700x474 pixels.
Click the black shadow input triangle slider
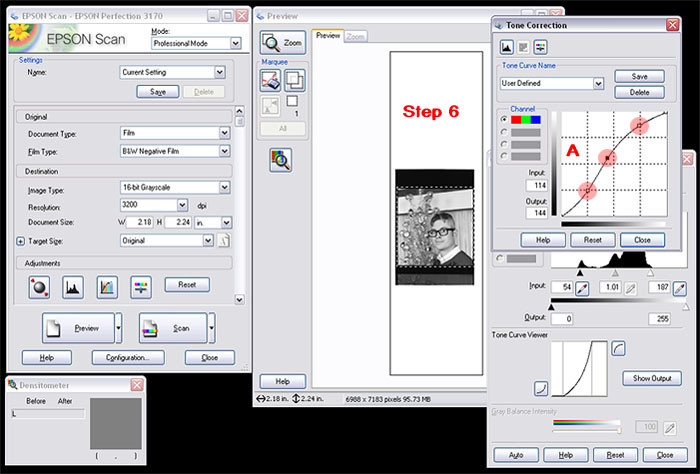coord(580,272)
